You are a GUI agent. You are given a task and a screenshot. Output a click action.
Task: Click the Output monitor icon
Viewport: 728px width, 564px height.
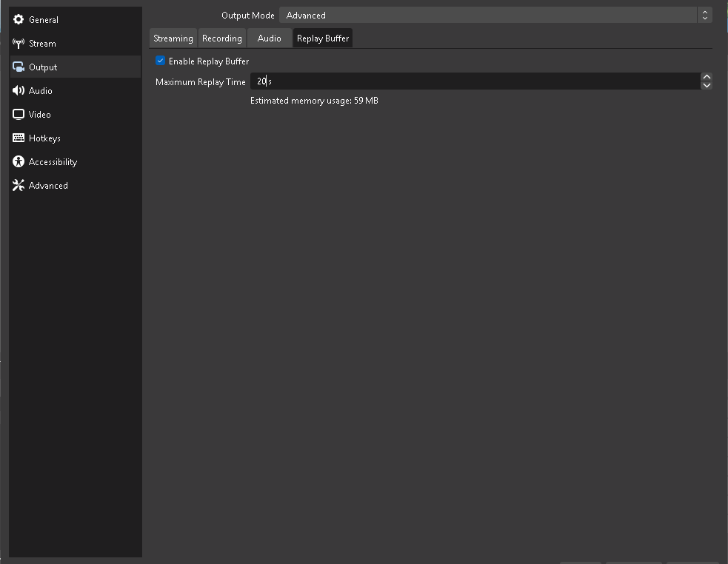19,67
